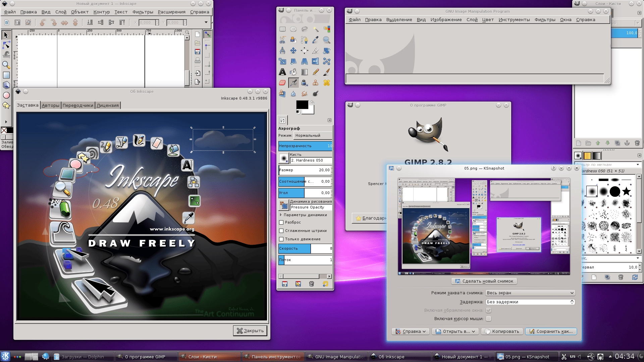The width and height of the screenshot is (644, 362).
Task: Select the Inkscape tweak wave tool
Action: coord(6,54)
